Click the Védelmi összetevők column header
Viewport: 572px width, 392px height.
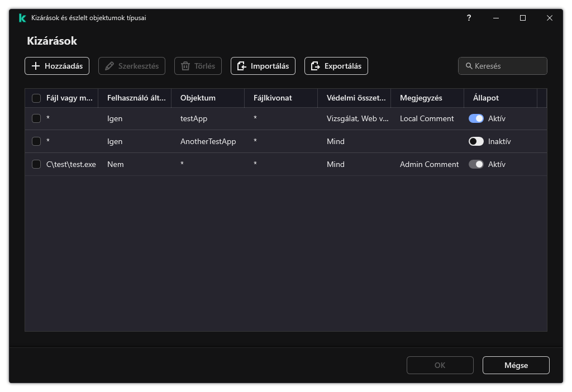356,98
